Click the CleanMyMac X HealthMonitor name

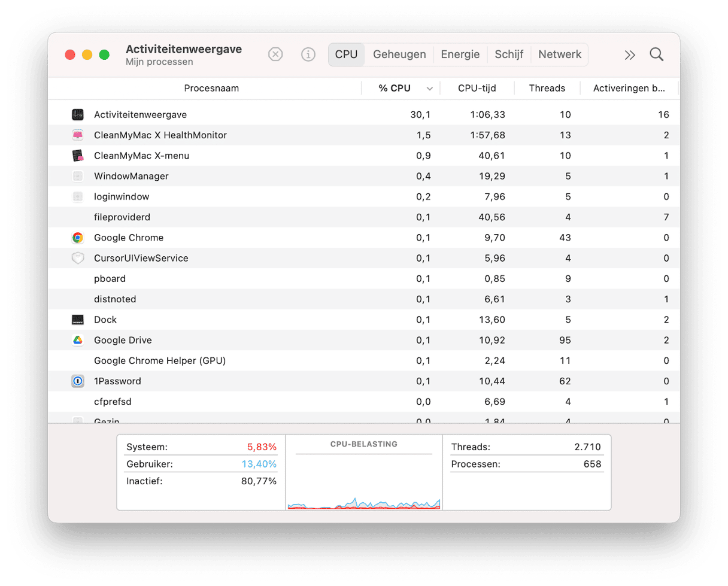(160, 135)
